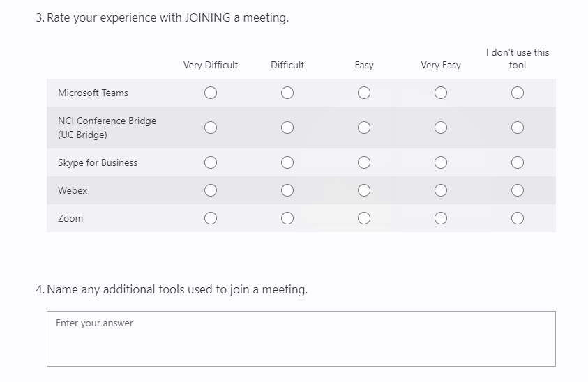Pick "I don't use this tool" for Zoom
The width and height of the screenshot is (588, 382).
(x=518, y=218)
